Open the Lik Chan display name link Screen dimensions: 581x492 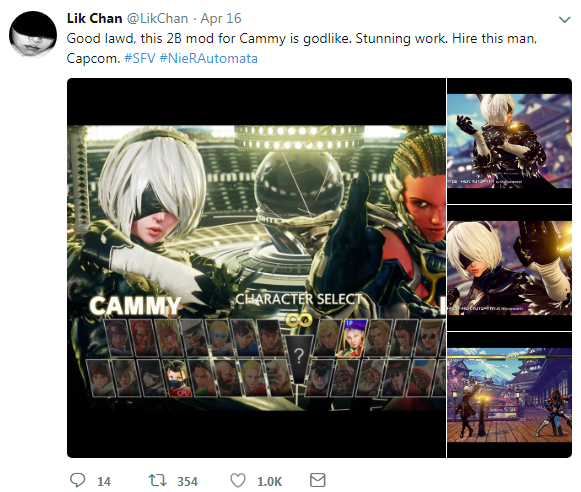click(94, 18)
